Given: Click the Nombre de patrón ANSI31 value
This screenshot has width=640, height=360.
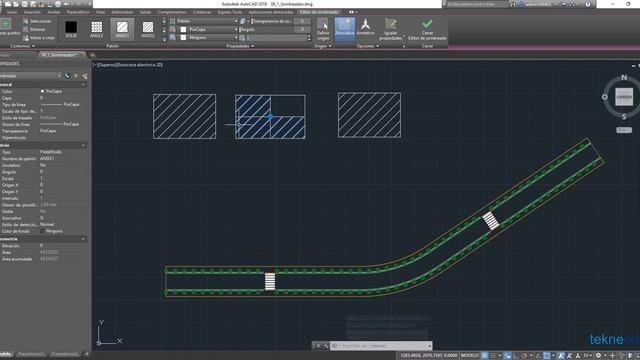Looking at the screenshot, I should coord(47,158).
